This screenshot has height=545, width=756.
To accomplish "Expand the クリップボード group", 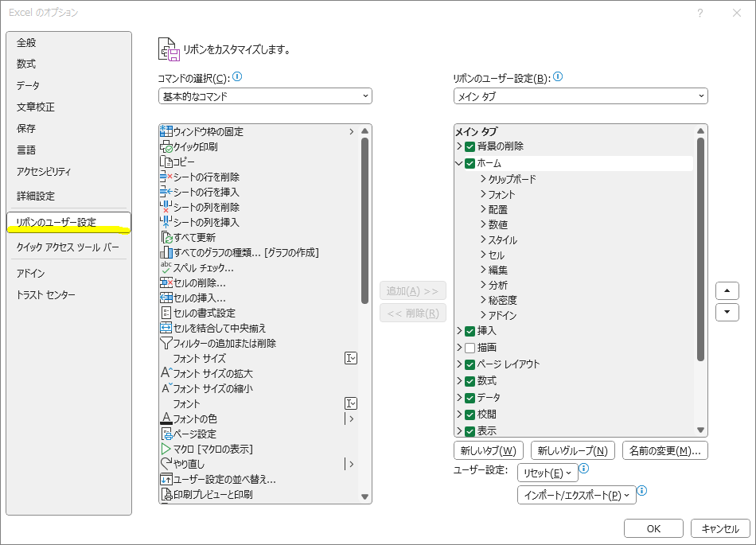I will coord(483,179).
